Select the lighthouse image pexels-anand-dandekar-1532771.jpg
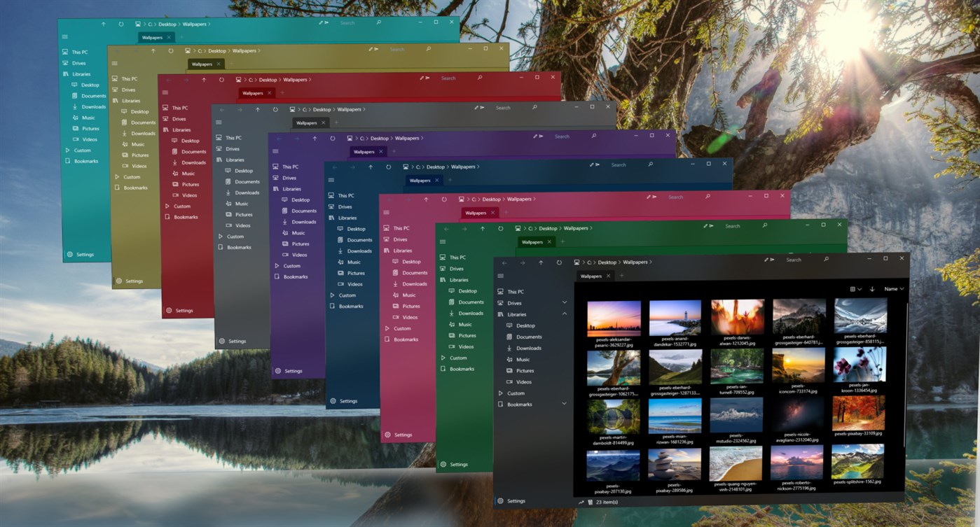The height and width of the screenshot is (527, 980). [x=675, y=319]
